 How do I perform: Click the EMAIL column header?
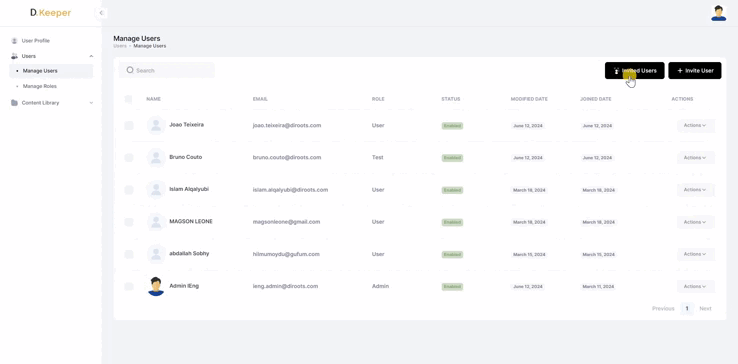pos(260,99)
